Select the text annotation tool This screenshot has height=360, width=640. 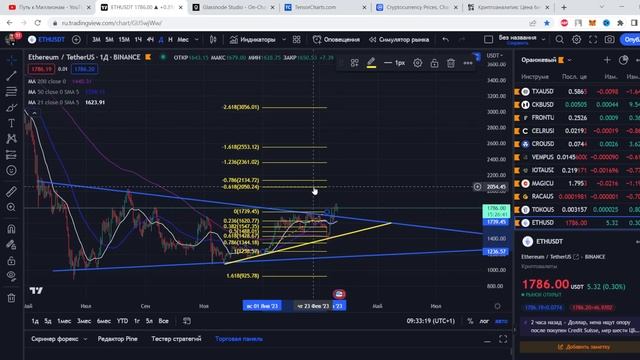11,123
